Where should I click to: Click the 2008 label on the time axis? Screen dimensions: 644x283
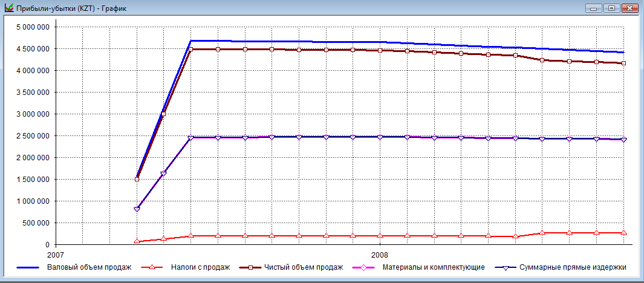tap(380, 255)
